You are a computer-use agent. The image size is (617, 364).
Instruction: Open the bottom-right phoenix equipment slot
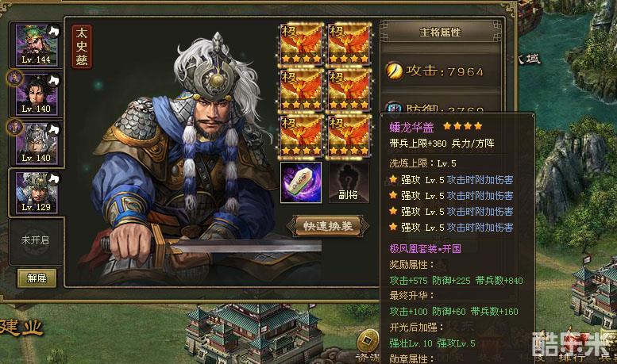point(349,136)
